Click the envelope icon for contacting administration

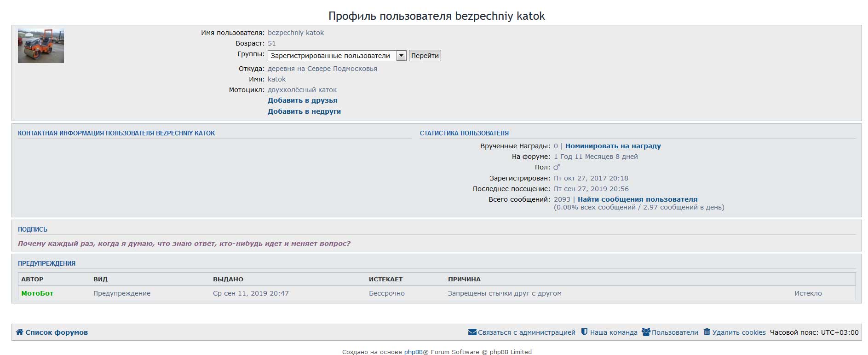(472, 332)
